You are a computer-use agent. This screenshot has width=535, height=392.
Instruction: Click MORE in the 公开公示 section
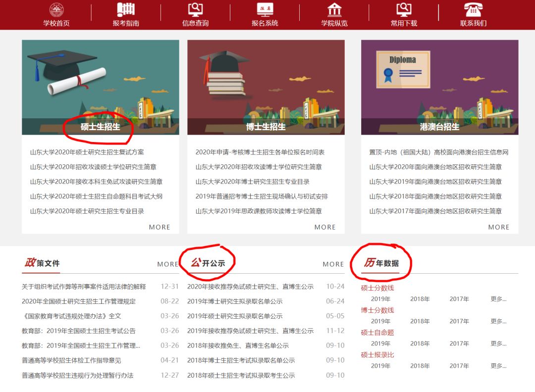[333, 264]
